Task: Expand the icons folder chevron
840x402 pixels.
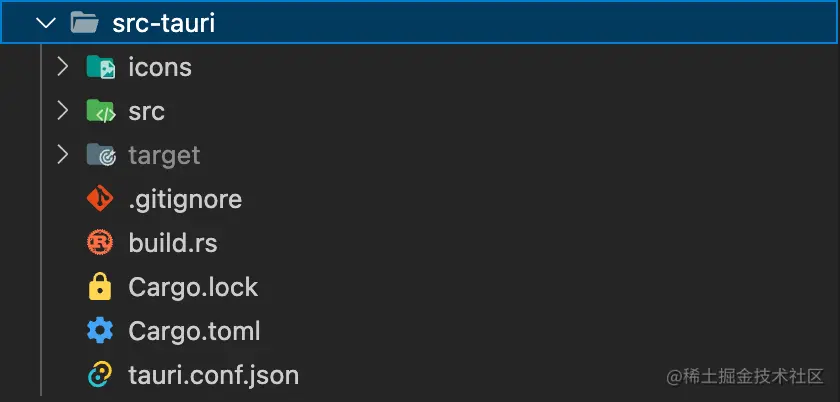Action: (62, 67)
